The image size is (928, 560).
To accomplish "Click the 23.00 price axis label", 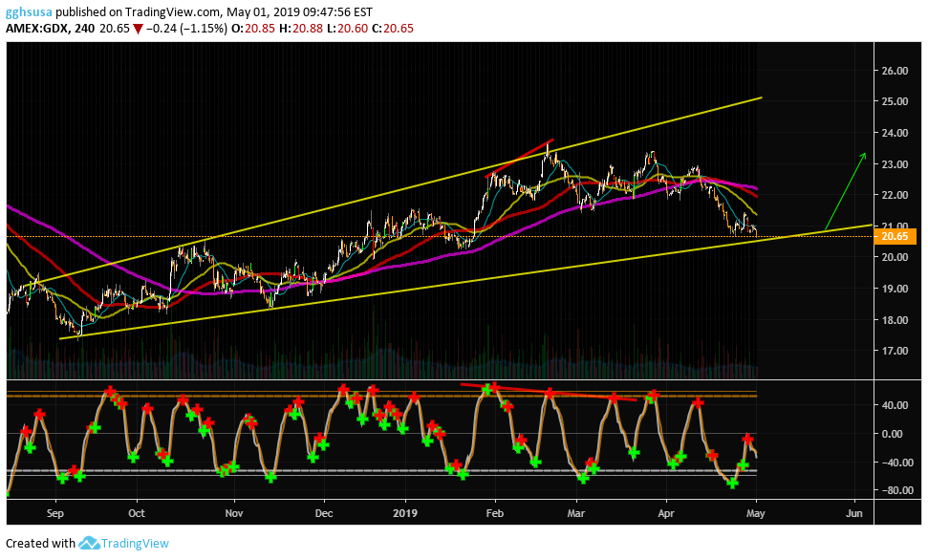I will tap(895, 164).
